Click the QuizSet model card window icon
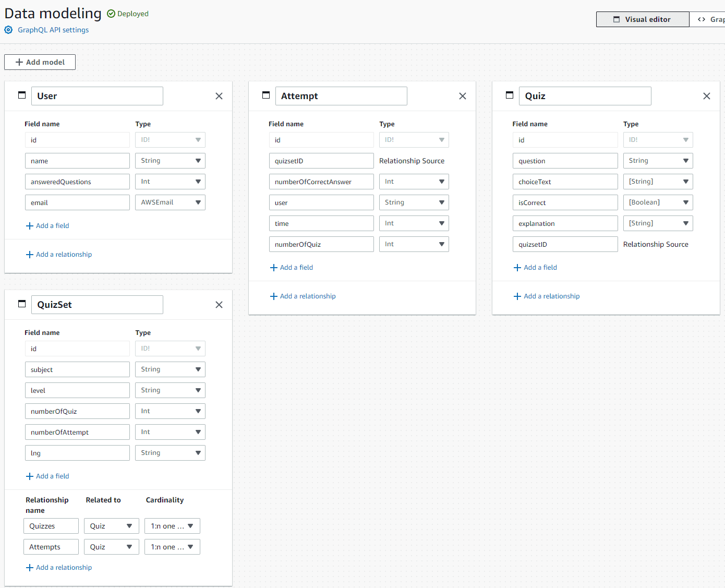This screenshot has height=588, width=725. (x=22, y=304)
